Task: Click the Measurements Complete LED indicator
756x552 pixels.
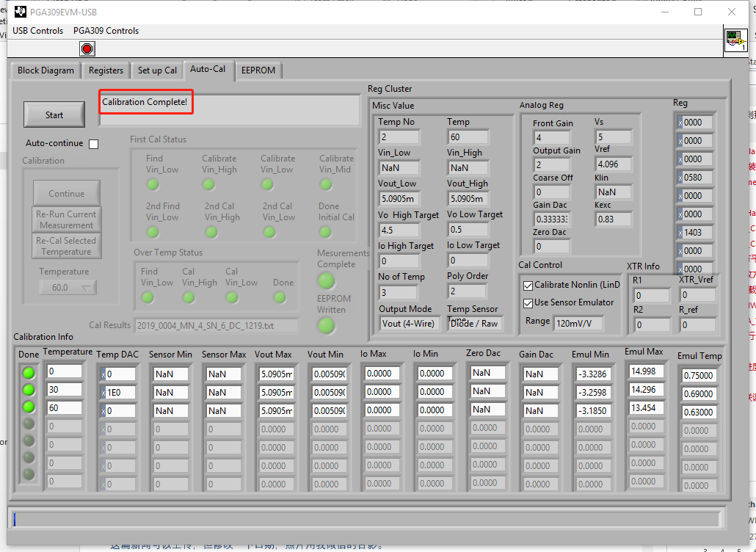Action: coord(326,280)
